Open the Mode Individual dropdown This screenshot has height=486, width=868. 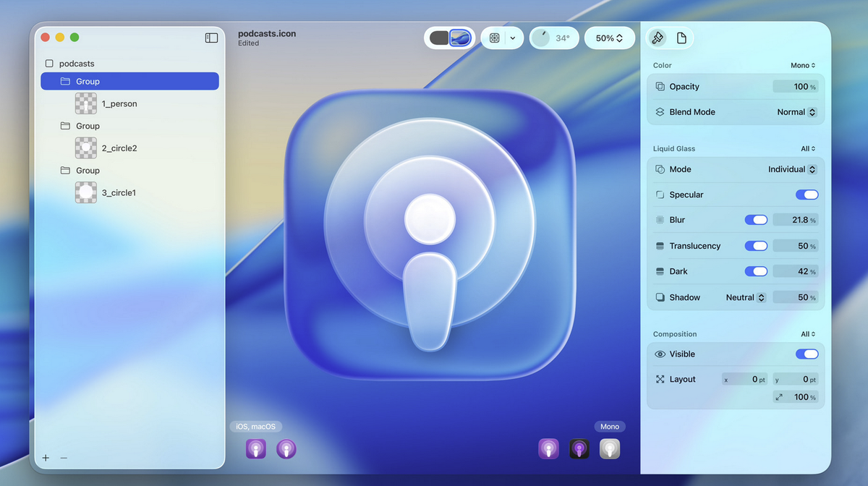[793, 169]
